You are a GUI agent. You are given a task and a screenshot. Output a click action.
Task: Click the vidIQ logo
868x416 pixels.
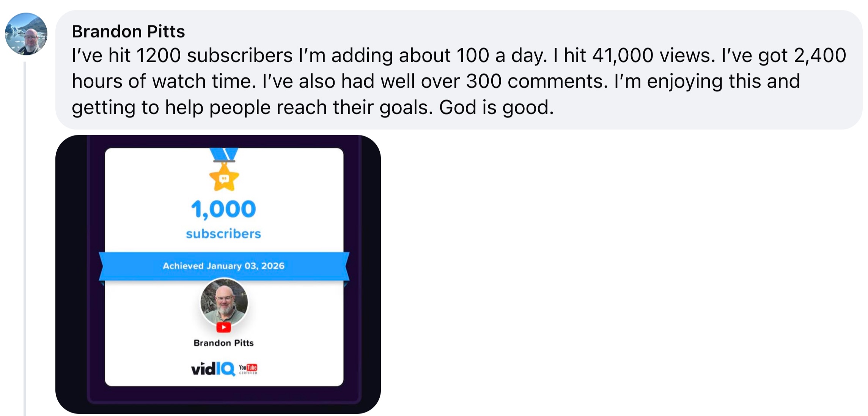click(213, 369)
